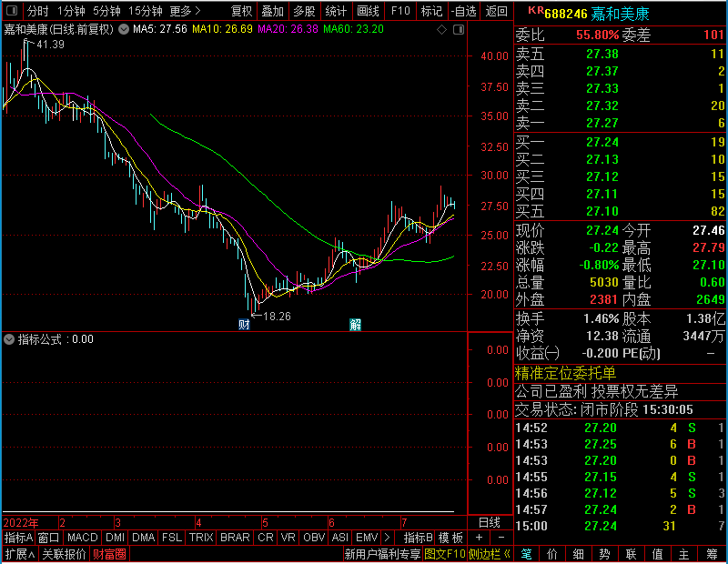
Task: Switch to 15分钟 period
Action: coord(145,11)
